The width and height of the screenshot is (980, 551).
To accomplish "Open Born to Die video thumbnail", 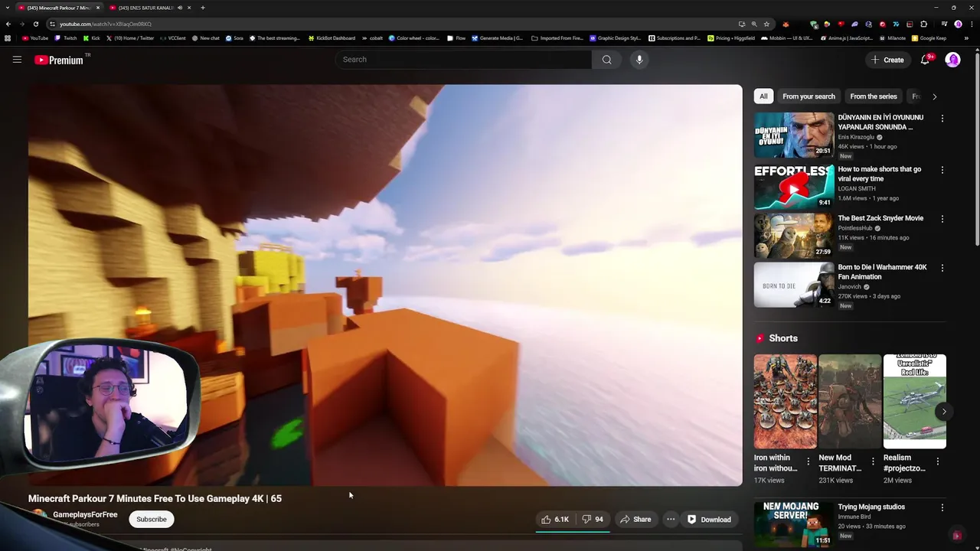I will (x=794, y=285).
